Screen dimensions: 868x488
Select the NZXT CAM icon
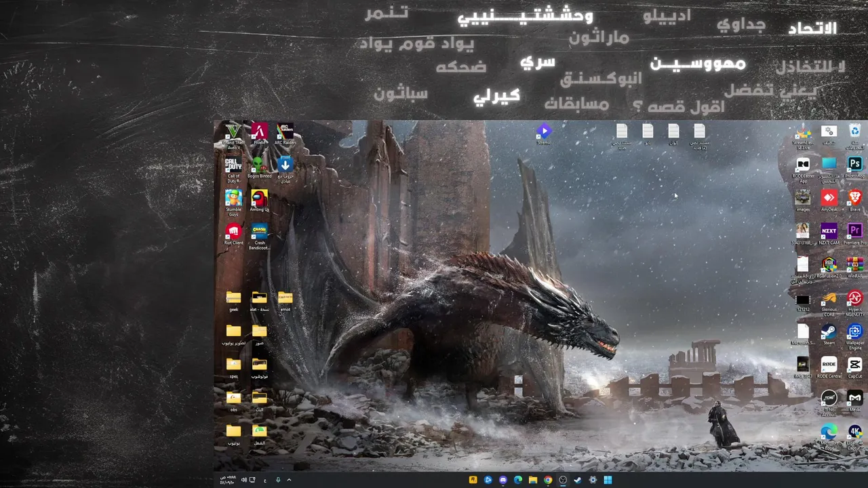pyautogui.click(x=829, y=234)
